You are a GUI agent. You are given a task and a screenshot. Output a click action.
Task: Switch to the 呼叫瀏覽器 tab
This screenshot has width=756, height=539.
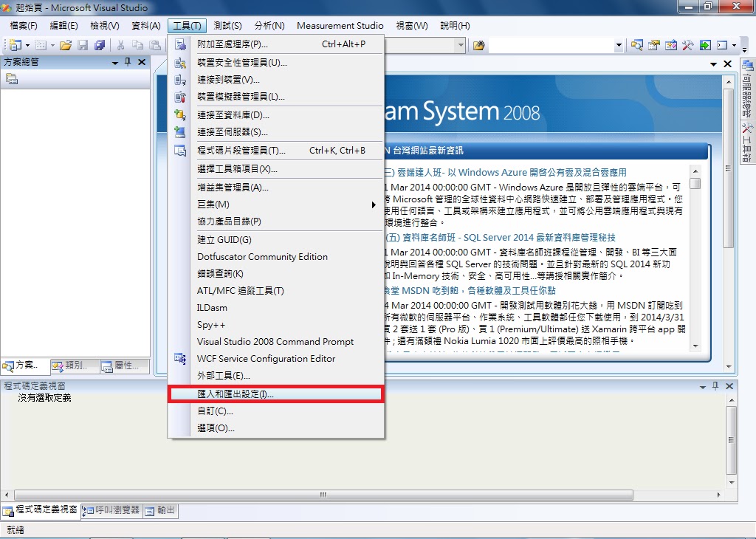coord(111,510)
